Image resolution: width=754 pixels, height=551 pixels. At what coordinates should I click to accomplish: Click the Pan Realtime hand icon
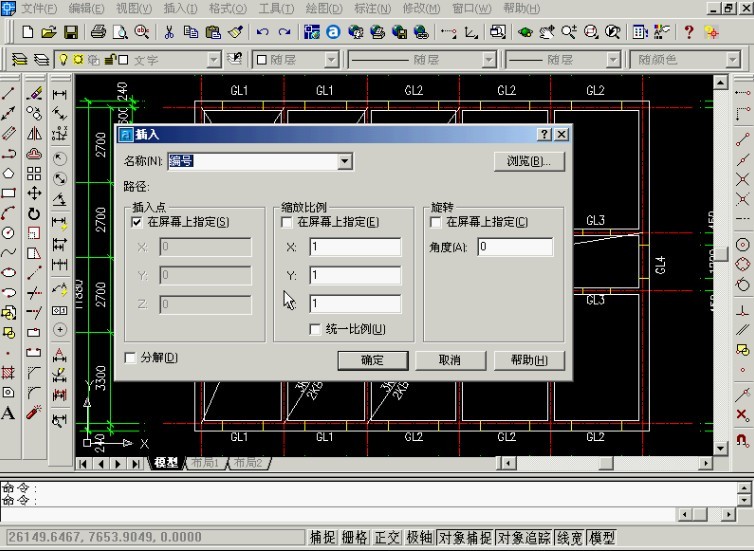pos(547,32)
